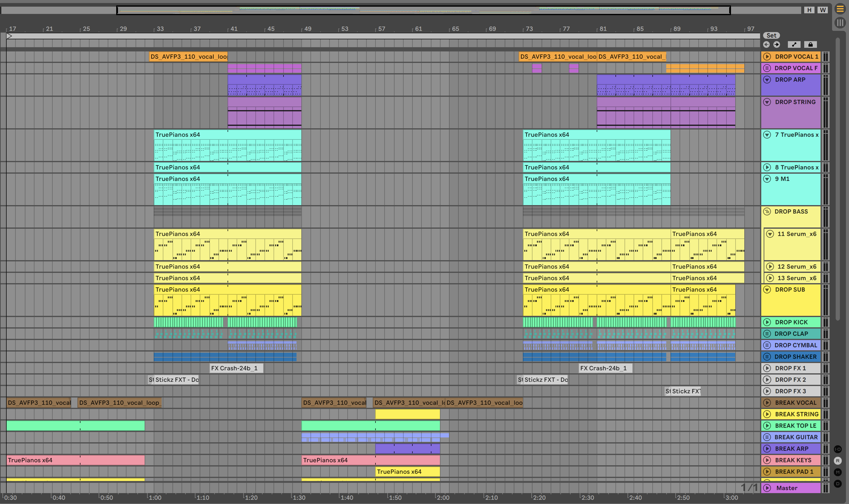Collapse the DROP ARP track

[767, 80]
